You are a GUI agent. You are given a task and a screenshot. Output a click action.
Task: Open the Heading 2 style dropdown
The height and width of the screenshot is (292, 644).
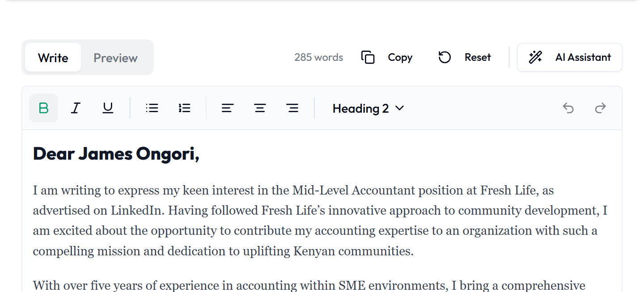coord(368,108)
